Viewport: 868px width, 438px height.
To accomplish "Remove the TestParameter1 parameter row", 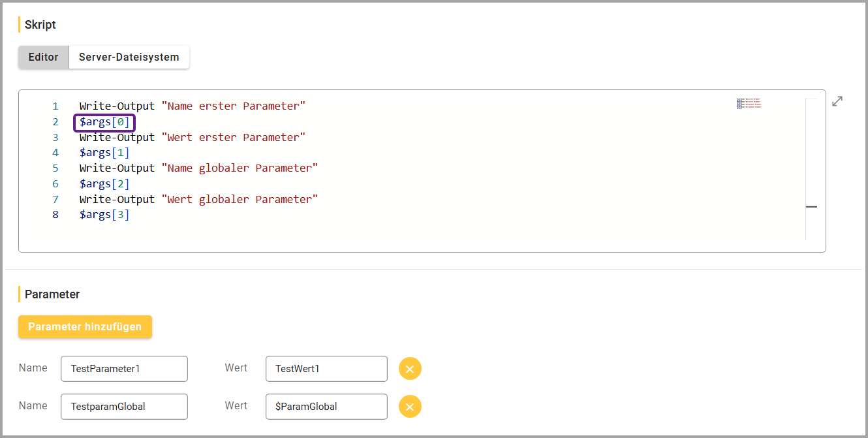I will [410, 369].
